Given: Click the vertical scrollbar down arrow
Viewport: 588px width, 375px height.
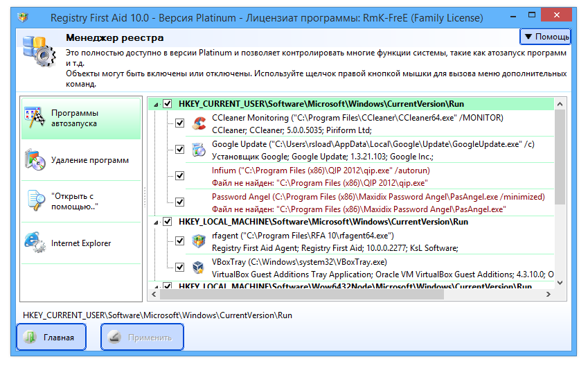Looking at the screenshot, I should pyautogui.click(x=560, y=283).
